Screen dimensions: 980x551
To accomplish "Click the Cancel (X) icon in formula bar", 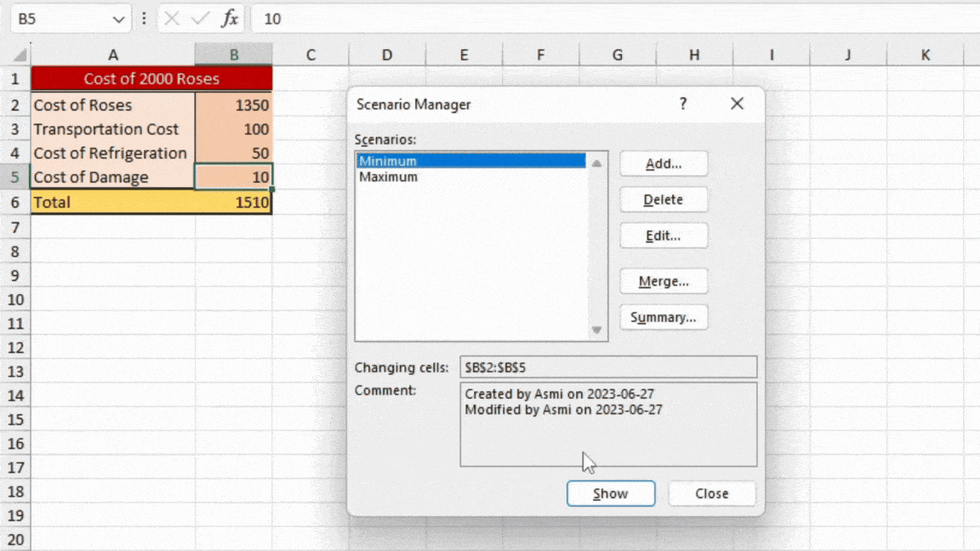I will click(x=173, y=19).
